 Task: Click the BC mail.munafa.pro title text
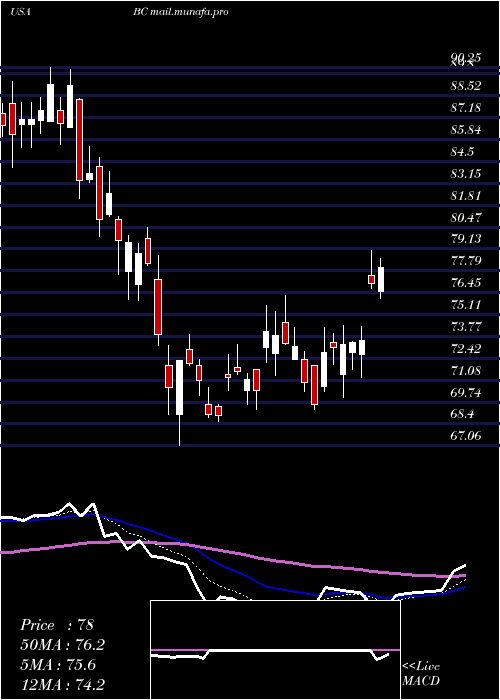180,12
